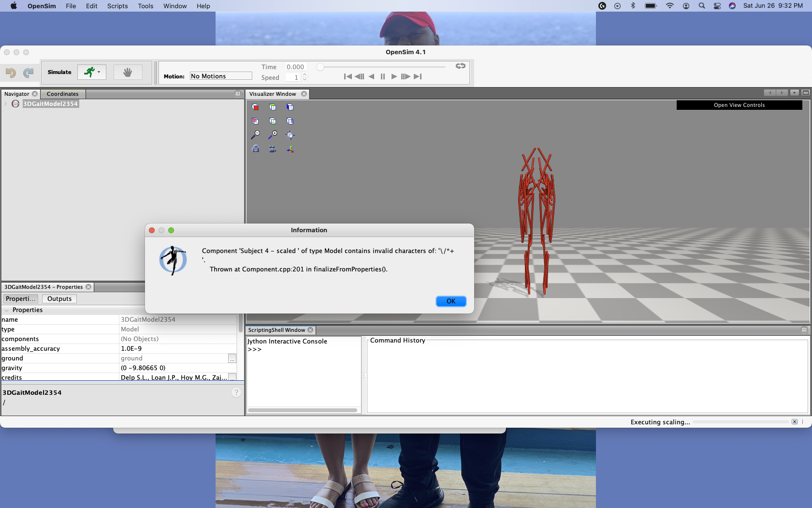
Task: Click the undo arrow in the toolbar
Action: 11,73
